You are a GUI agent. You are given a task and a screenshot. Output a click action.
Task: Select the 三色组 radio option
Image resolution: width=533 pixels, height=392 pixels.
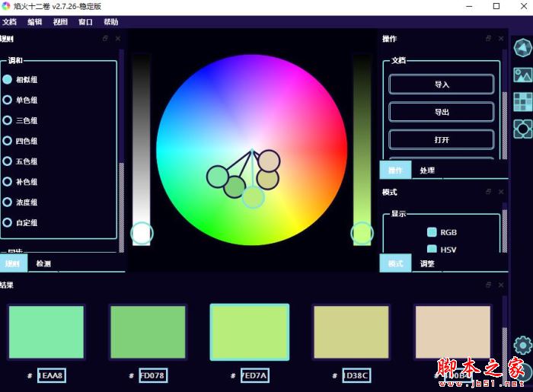[x=20, y=120]
